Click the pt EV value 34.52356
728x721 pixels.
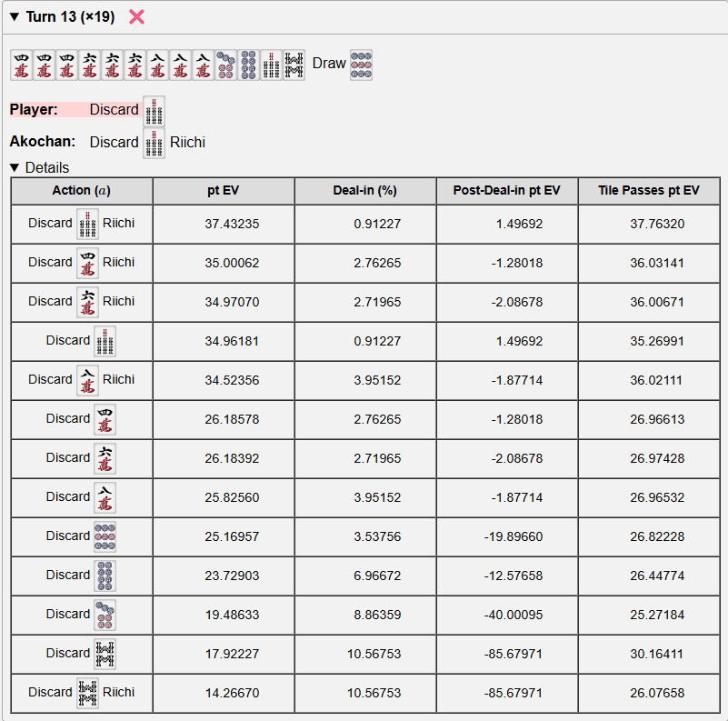[232, 380]
